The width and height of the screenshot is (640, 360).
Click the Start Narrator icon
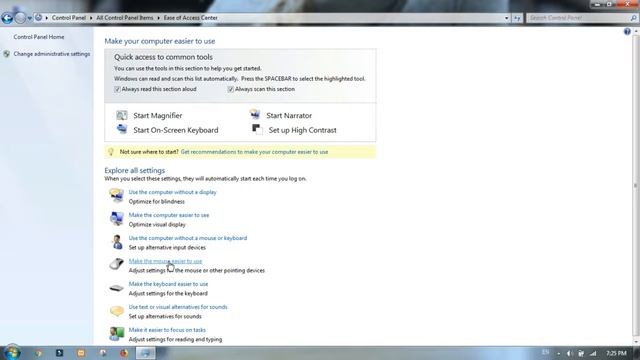(255, 114)
